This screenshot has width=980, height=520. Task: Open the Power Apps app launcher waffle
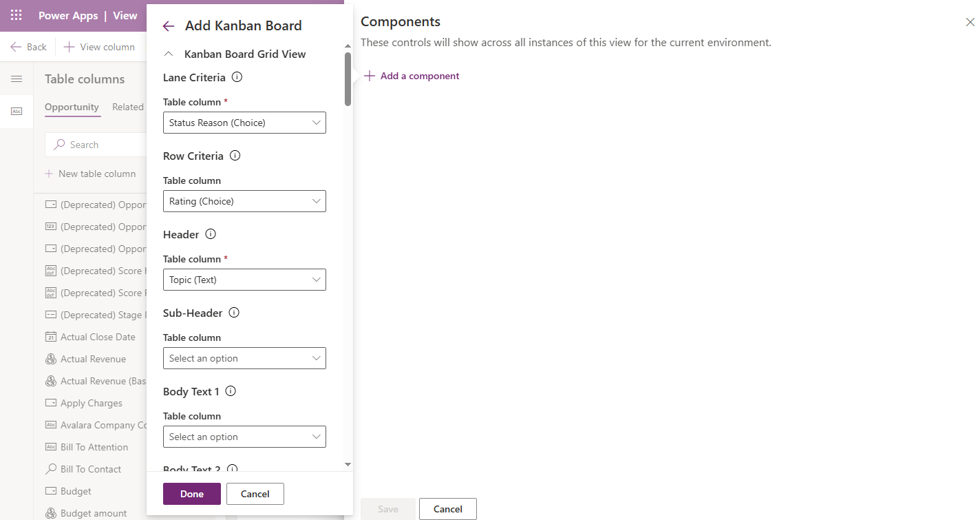[x=17, y=15]
